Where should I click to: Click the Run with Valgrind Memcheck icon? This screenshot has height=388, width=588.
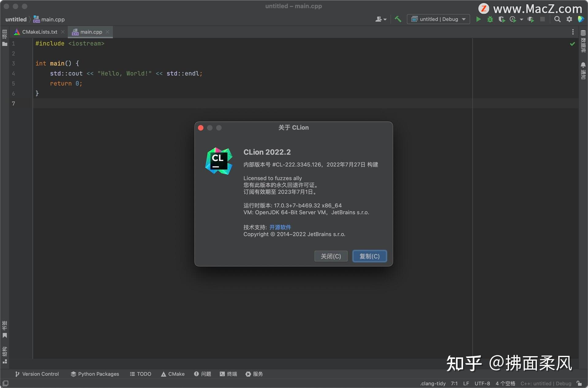pyautogui.click(x=531, y=19)
